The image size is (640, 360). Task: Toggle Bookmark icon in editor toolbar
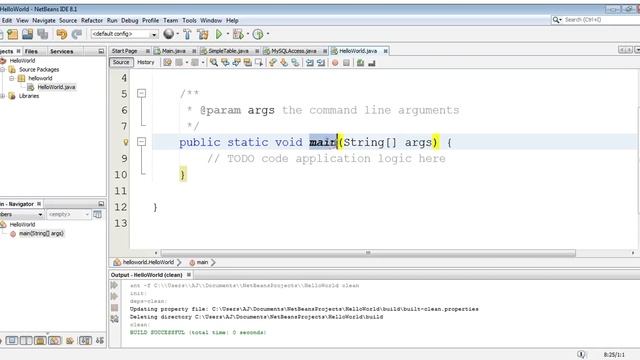(x=295, y=62)
